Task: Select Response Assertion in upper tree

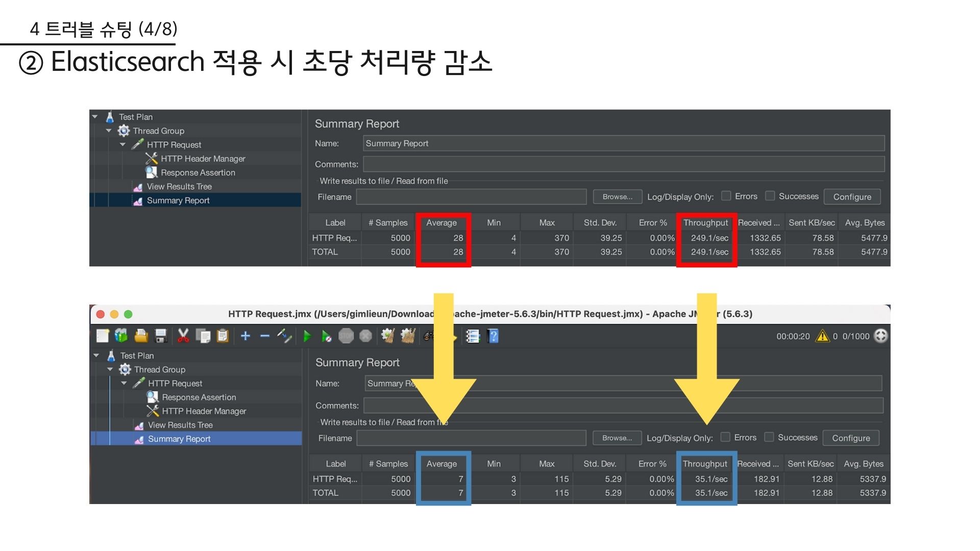Action: tap(198, 172)
